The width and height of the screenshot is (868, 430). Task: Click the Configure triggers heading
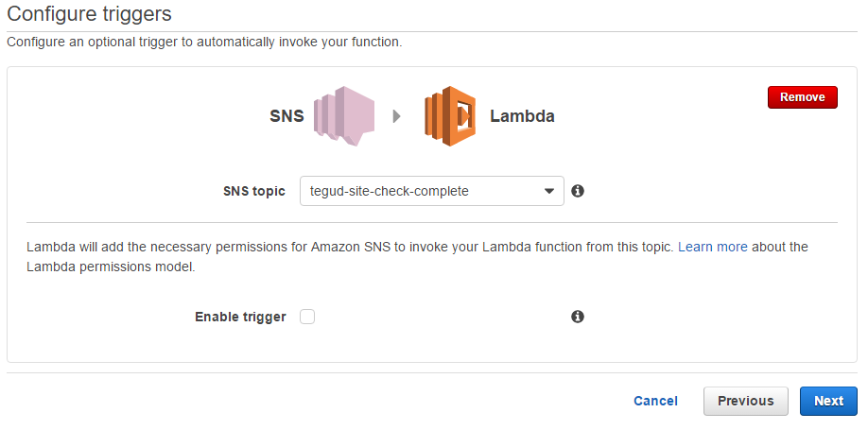(90, 14)
